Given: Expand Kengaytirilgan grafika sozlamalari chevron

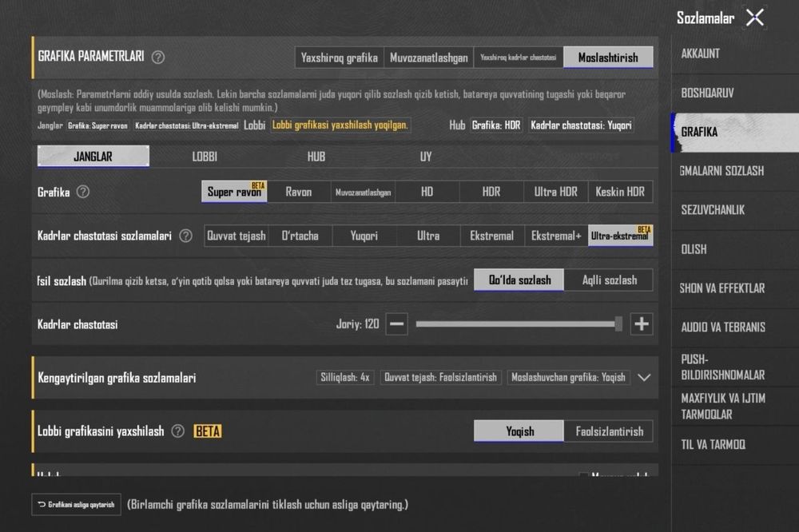Looking at the screenshot, I should point(644,378).
